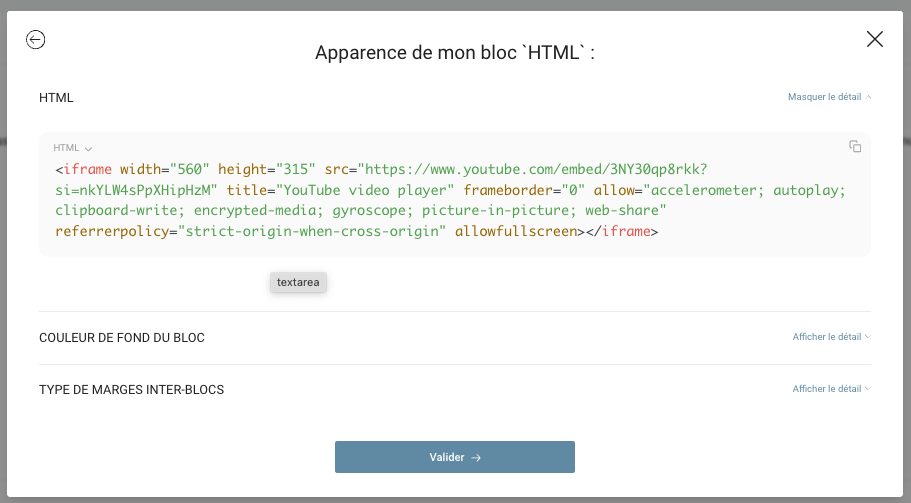Open the HTML language dropdown in the code block
The width and height of the screenshot is (911, 503).
pos(73,148)
